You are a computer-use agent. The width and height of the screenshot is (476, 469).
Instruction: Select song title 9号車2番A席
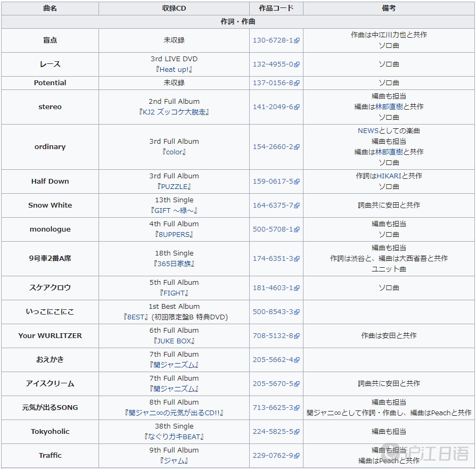click(50, 258)
